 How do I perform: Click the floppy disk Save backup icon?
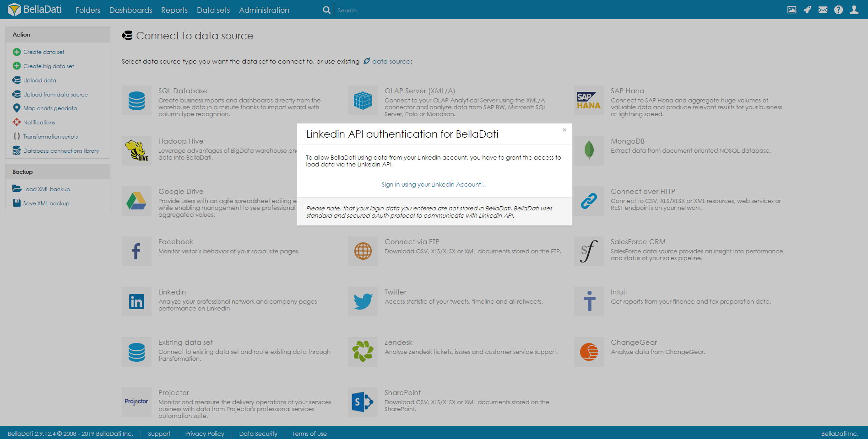(x=17, y=203)
